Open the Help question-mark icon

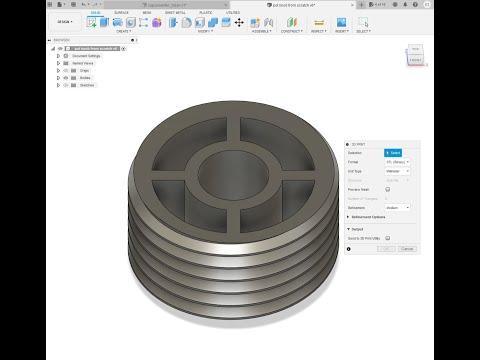(415, 5)
